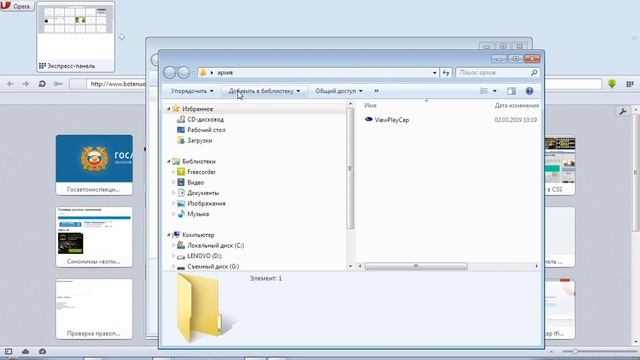Screen dimensions: 640x360
Task: Select Съемный диск (G:)
Action: tap(213, 266)
